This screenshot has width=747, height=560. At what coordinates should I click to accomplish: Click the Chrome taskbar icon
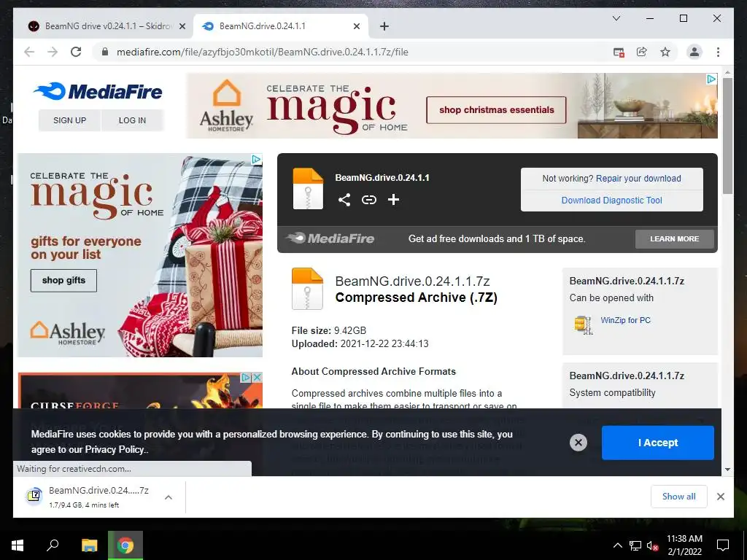click(125, 545)
